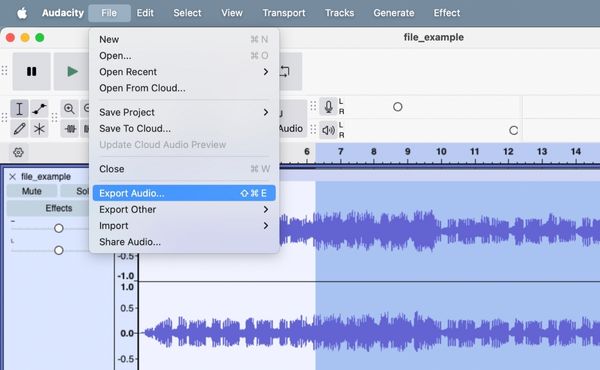Mute the file_example track
Screen dimensions: 600x370
point(32,191)
